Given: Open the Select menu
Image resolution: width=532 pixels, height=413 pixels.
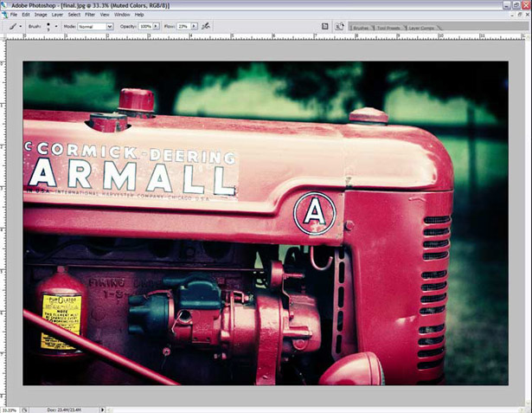Looking at the screenshot, I should [74, 15].
